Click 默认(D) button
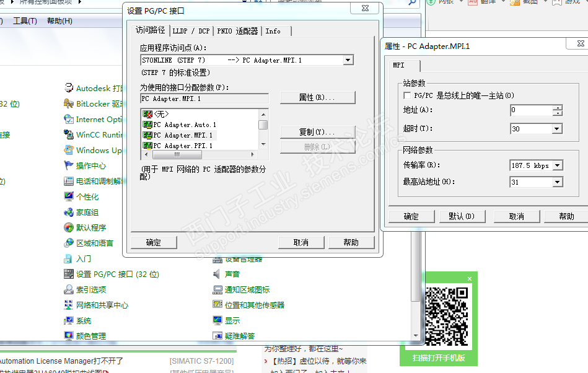 pos(462,216)
